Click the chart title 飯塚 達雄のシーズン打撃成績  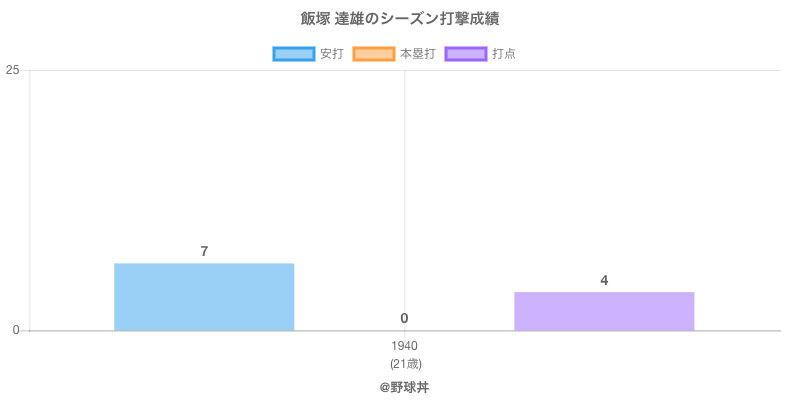[400, 19]
